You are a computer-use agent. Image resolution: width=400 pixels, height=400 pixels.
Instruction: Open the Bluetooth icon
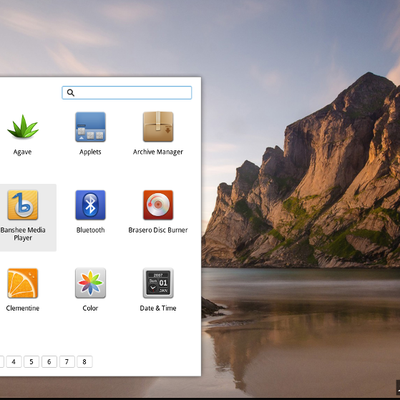(90, 205)
